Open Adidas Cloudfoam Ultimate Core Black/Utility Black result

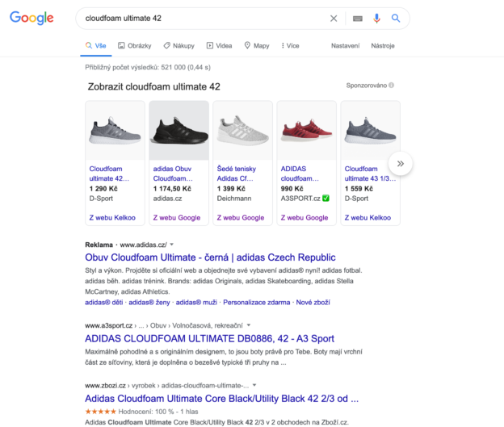click(222, 399)
